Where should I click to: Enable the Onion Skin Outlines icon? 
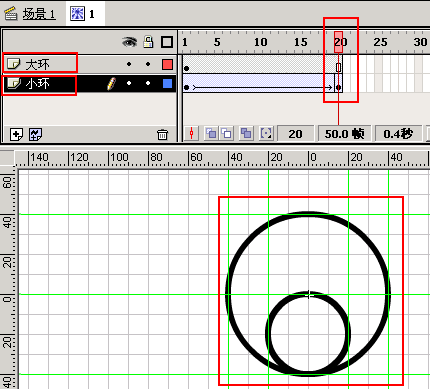(x=227, y=134)
